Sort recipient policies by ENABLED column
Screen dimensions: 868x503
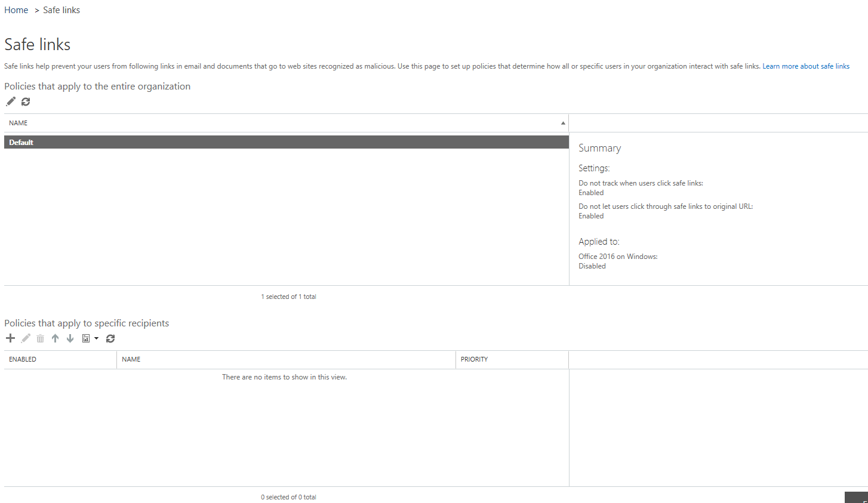point(60,359)
